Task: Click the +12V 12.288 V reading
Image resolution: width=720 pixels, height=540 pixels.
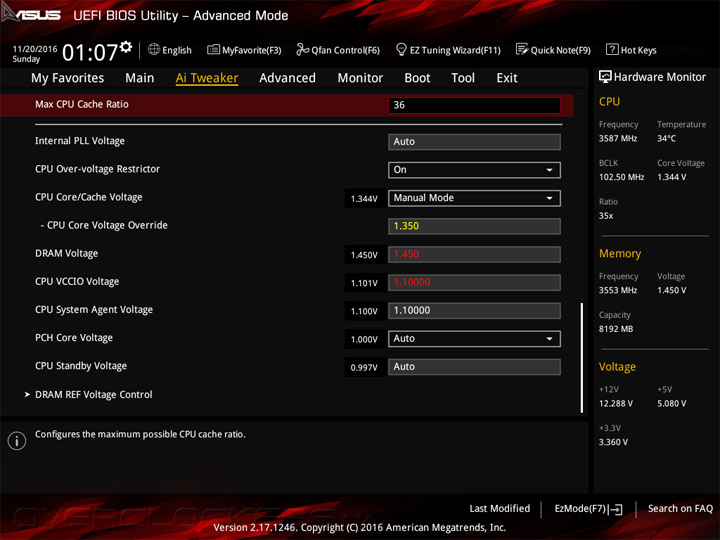Action: (x=616, y=404)
